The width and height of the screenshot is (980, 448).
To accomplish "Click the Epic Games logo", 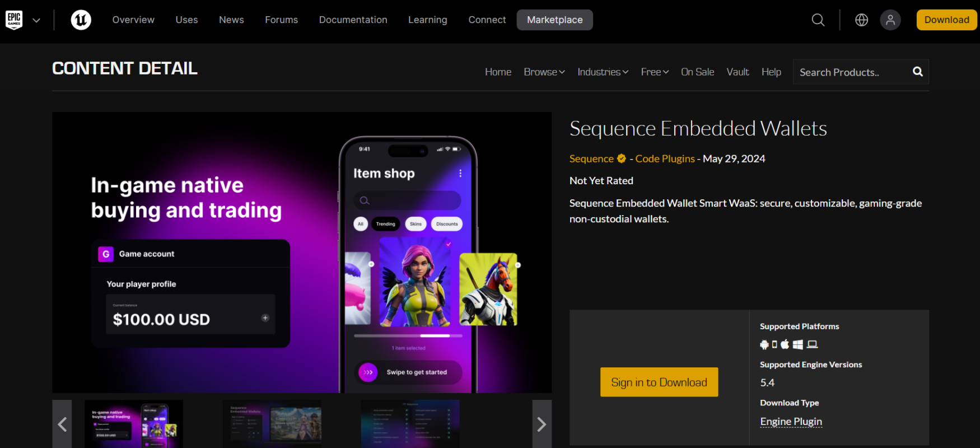I will pos(14,20).
